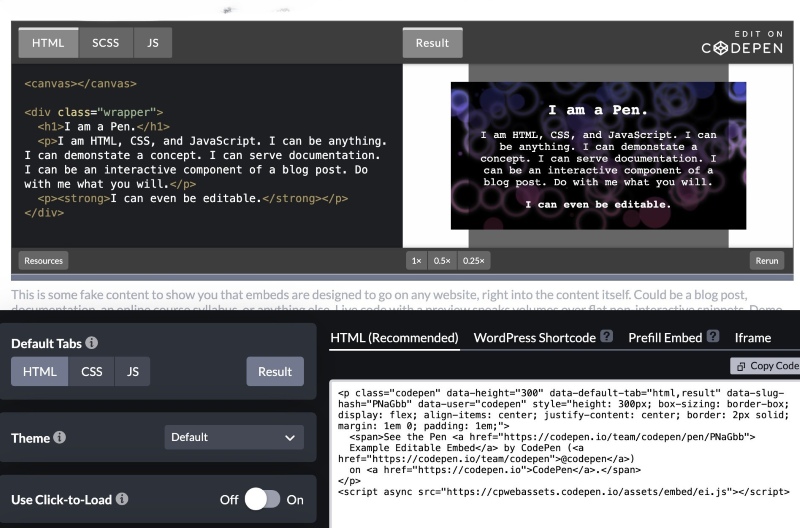
Task: Click the info icon next to Theme
Action: tap(60, 437)
